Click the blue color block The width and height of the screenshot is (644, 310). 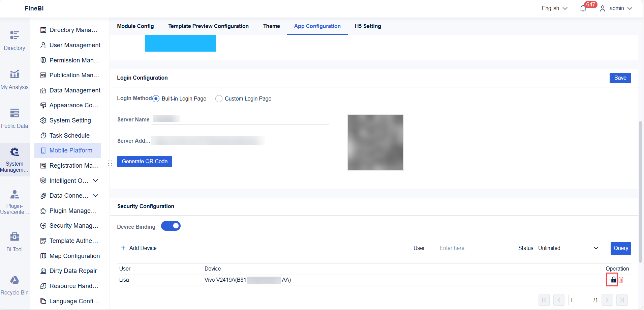coord(181,43)
